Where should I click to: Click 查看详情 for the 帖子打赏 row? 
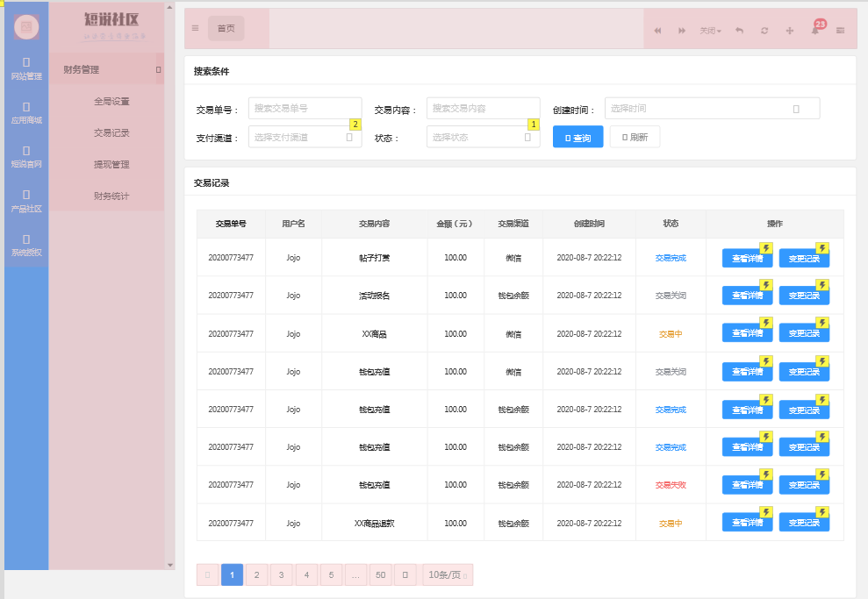747,259
